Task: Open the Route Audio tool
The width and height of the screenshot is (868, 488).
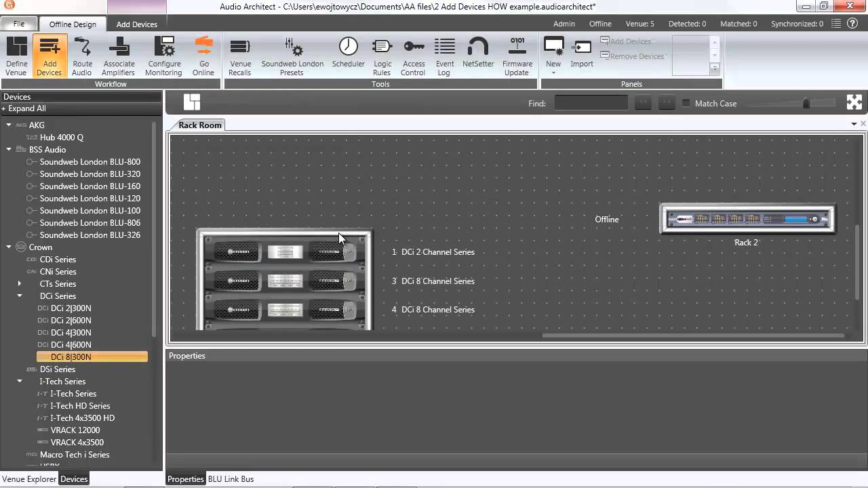Action: point(82,56)
